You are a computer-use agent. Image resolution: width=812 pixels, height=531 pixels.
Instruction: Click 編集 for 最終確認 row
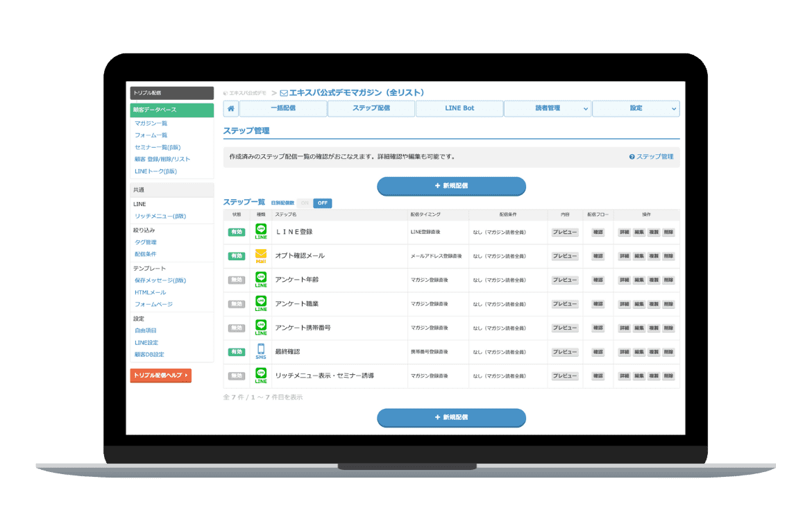coord(640,352)
